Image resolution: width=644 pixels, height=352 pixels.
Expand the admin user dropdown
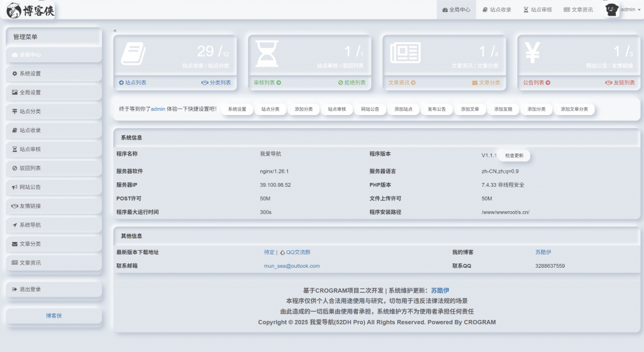click(630, 9)
